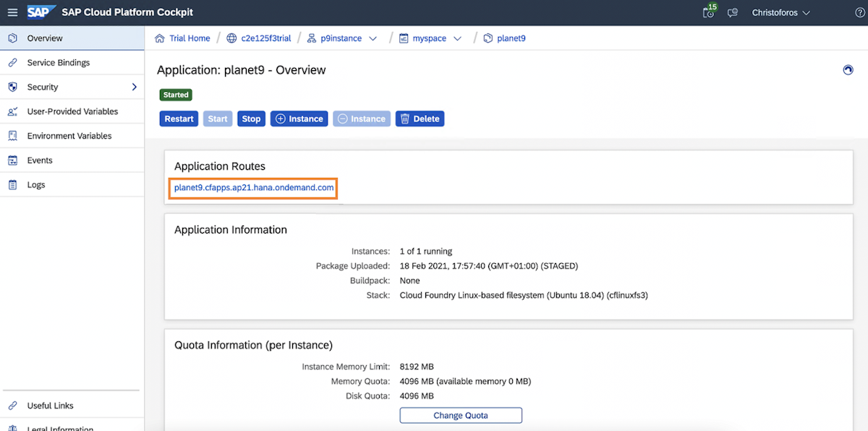Viewport: 868px width, 431px height.
Task: Stop the planet9 application
Action: pos(251,119)
